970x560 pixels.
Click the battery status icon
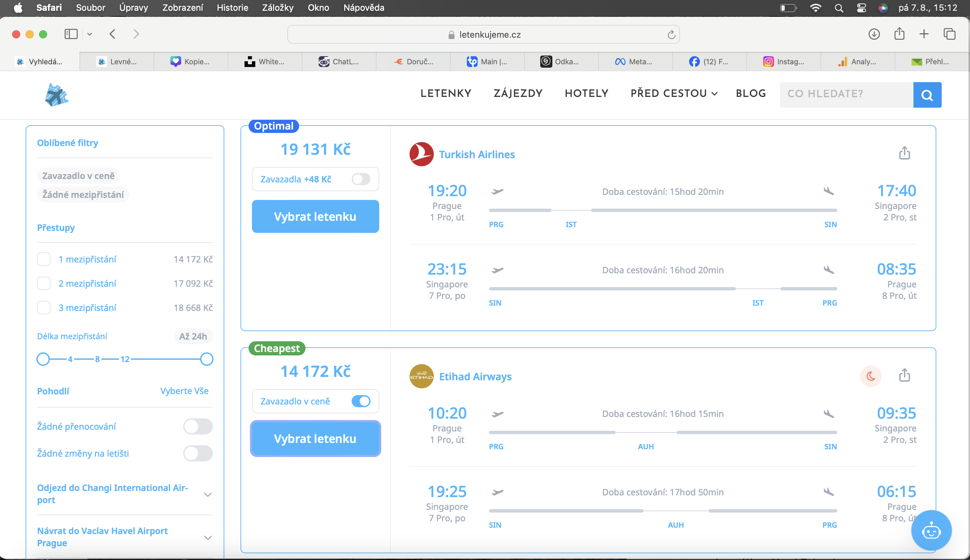pyautogui.click(x=788, y=8)
